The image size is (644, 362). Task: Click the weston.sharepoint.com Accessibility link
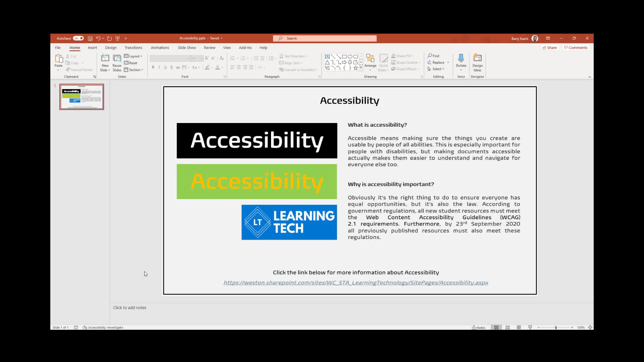(356, 283)
